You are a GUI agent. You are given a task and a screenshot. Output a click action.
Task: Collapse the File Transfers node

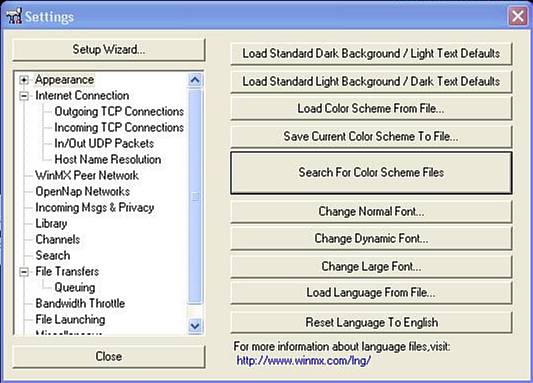24,272
